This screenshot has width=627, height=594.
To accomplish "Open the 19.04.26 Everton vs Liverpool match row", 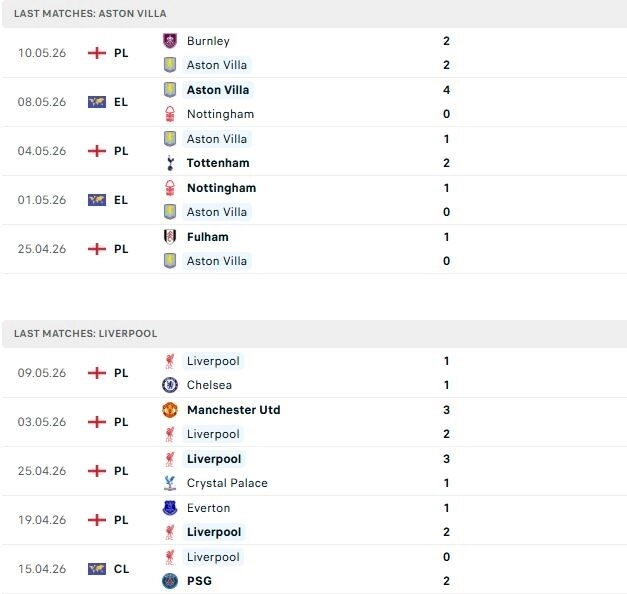I will 314,520.
